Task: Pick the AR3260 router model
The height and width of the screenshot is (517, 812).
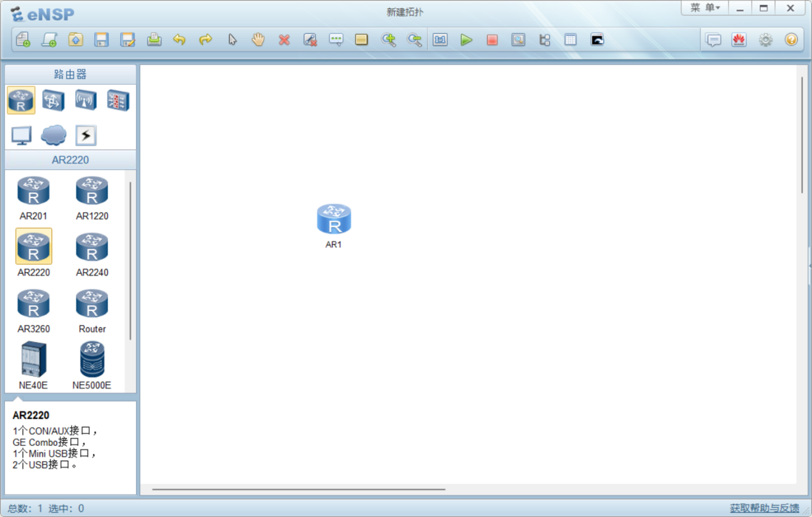Action: coord(33,310)
